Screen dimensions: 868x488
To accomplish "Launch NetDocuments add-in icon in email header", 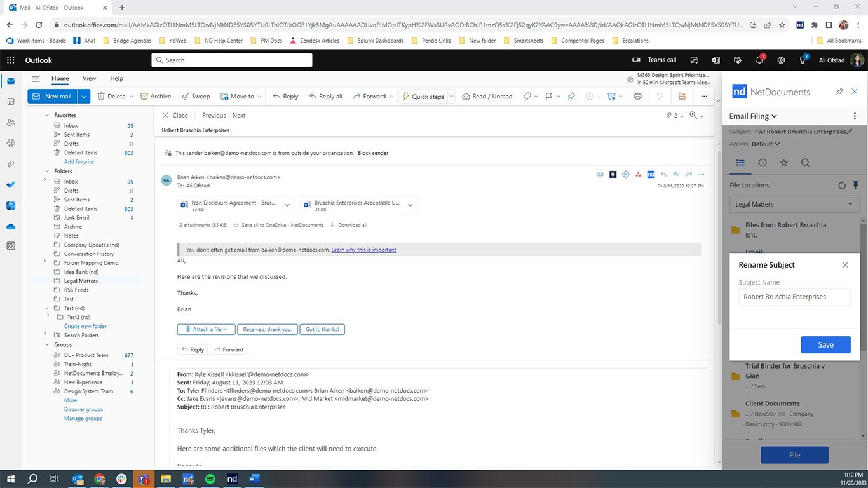I will (x=651, y=174).
